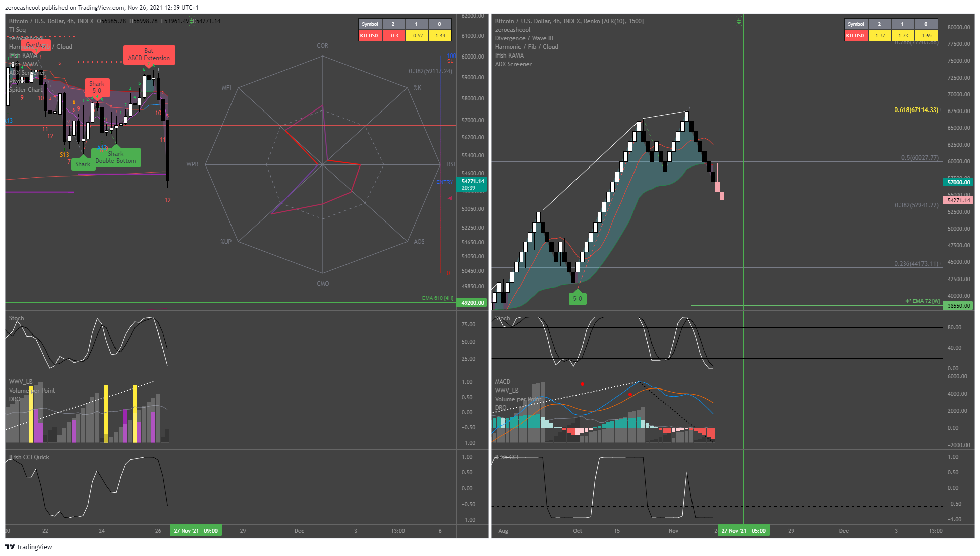Image resolution: width=980 pixels, height=556 pixels.
Task: Click the 1.44 value in left table
Action: 440,36
